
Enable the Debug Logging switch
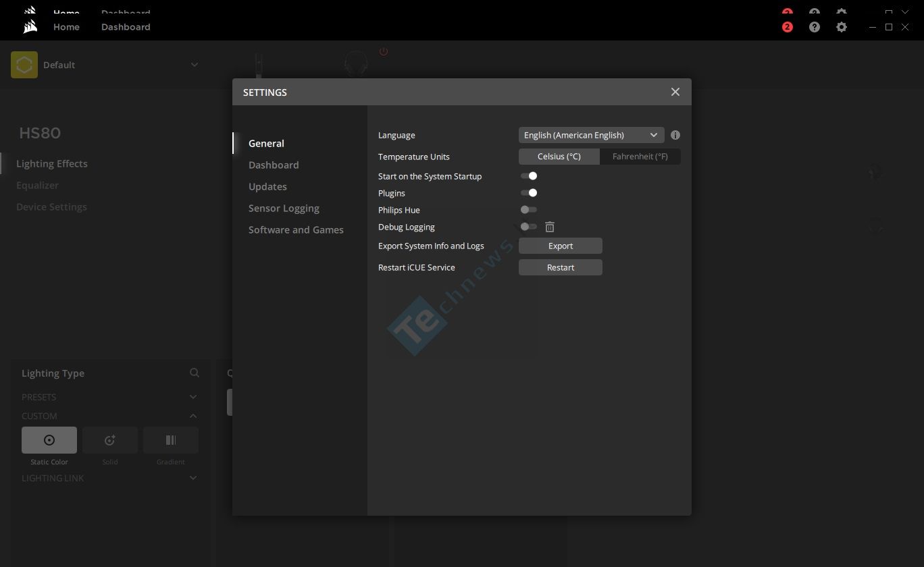[x=529, y=227]
